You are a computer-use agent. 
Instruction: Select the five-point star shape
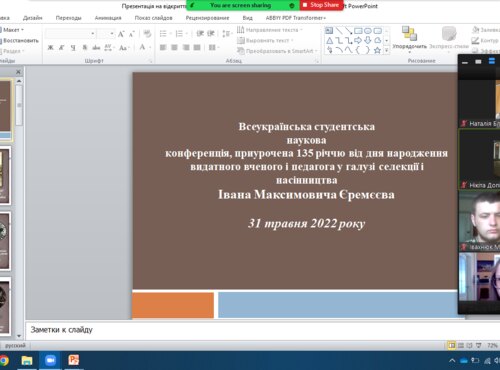(377, 50)
